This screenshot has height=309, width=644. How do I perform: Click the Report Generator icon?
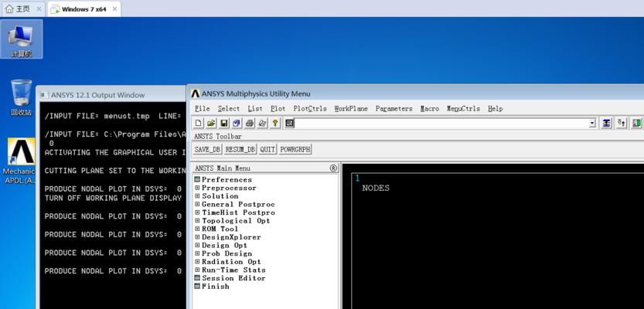[x=262, y=123]
